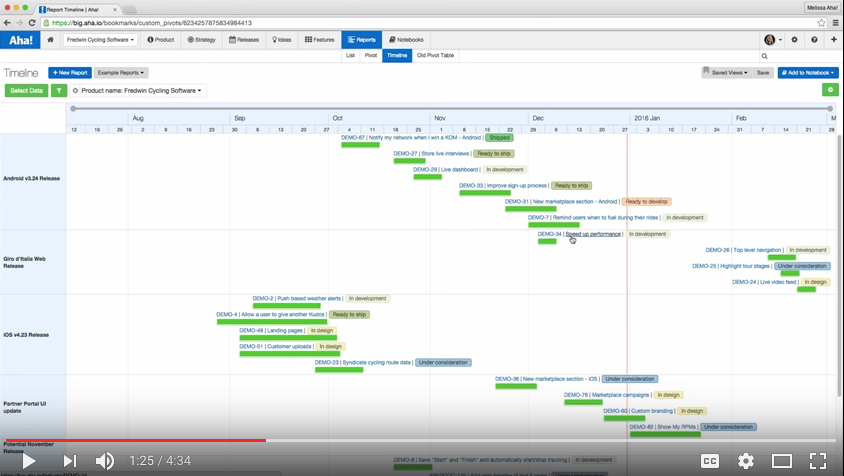Open the green timeline settings gear

(831, 90)
